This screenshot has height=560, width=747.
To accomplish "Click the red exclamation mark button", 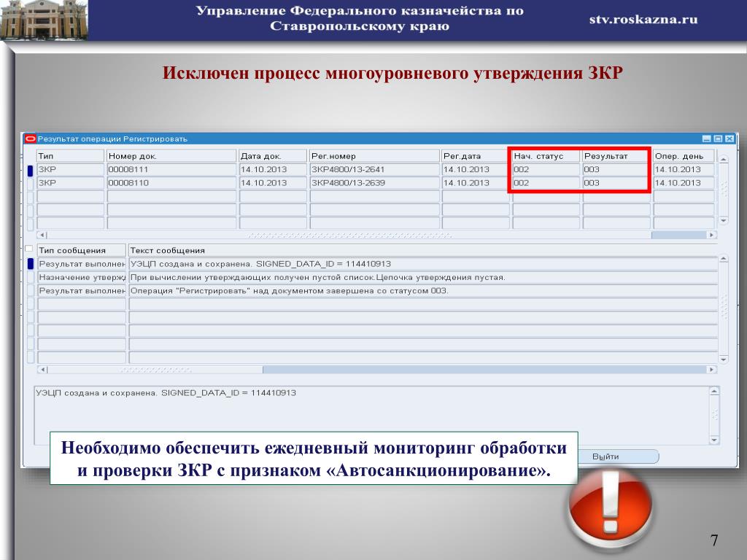I will click(611, 507).
